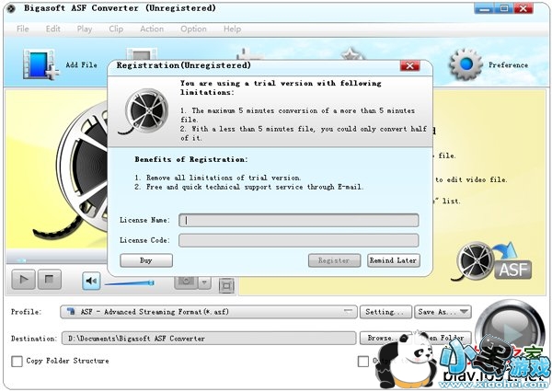Adjust the volume slider

[x=130, y=282]
